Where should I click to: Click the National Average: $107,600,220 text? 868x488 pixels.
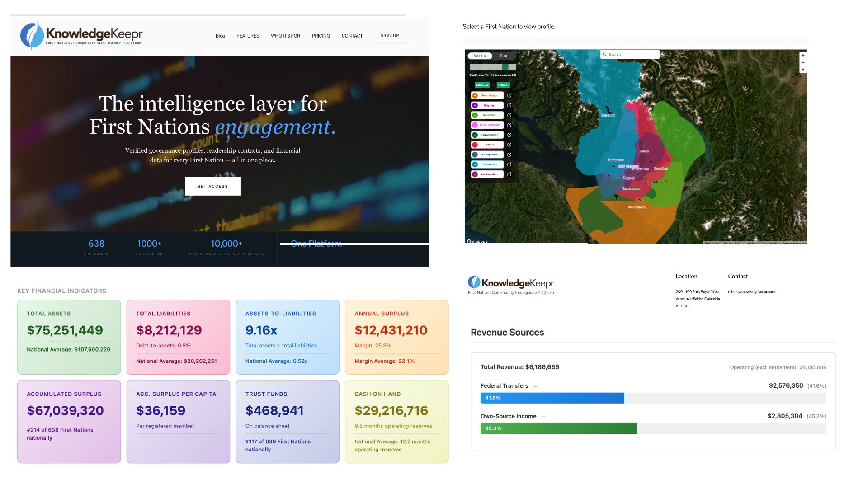coord(69,350)
